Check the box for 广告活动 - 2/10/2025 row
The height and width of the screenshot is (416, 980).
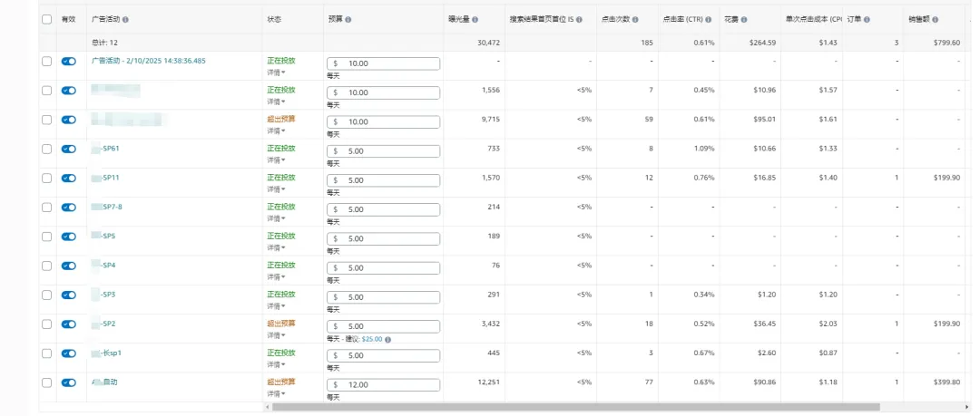tap(47, 62)
